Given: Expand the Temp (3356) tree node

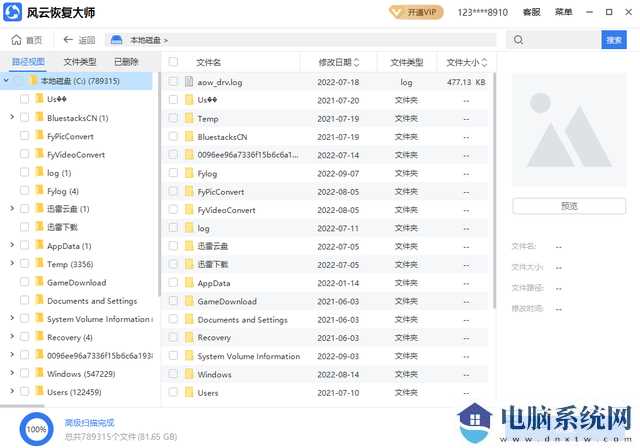Looking at the screenshot, I should coord(12,263).
